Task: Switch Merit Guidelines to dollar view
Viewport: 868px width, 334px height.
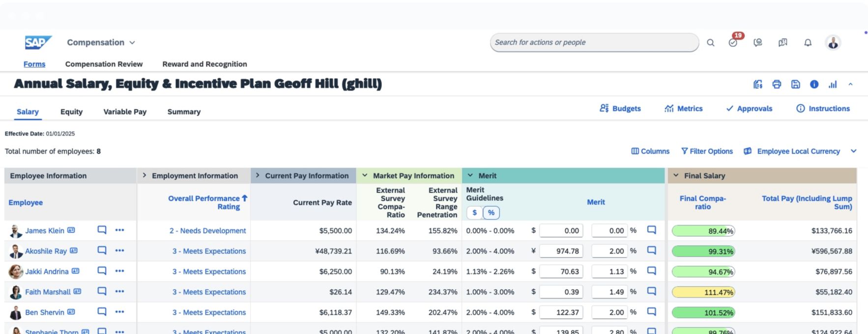Action: [474, 213]
